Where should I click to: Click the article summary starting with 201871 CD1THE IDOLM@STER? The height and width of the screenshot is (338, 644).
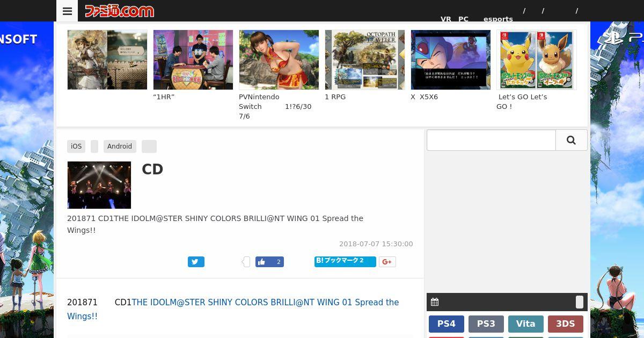tap(215, 224)
